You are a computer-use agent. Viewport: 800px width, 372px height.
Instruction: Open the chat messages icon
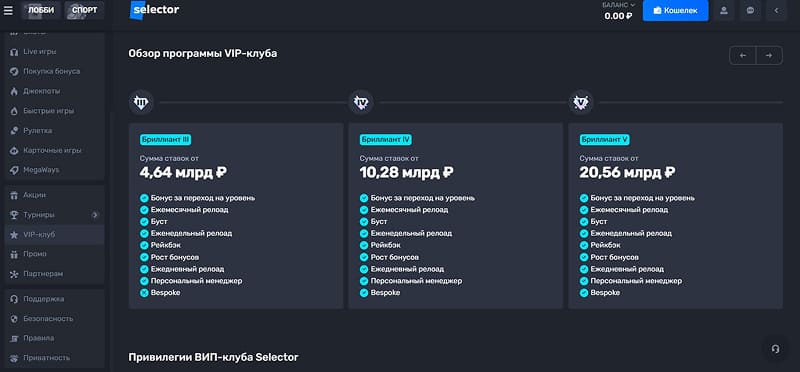[x=750, y=10]
